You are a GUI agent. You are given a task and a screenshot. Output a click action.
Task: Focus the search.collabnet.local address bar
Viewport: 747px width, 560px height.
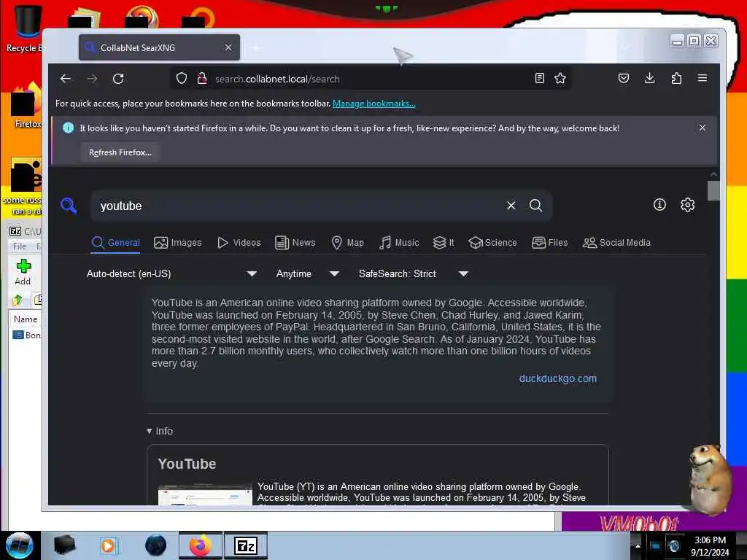pos(371,79)
